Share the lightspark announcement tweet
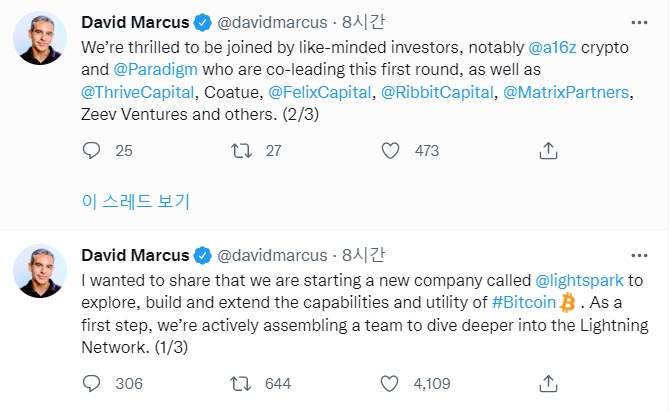The height and width of the screenshot is (411, 669). tap(547, 383)
